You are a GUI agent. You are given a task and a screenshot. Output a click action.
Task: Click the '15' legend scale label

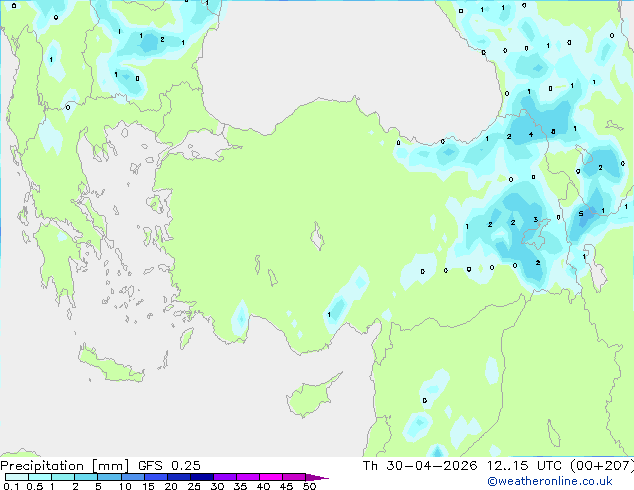click(x=148, y=486)
